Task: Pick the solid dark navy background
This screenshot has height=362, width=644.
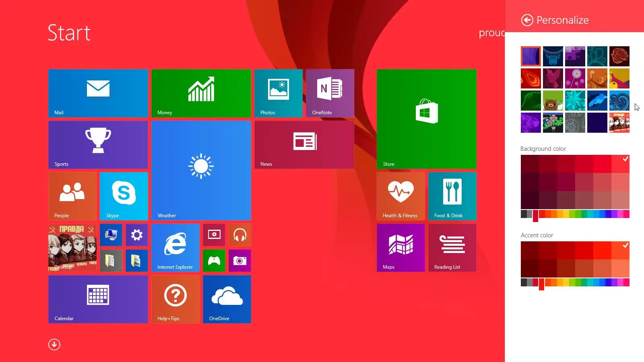Action: (597, 123)
